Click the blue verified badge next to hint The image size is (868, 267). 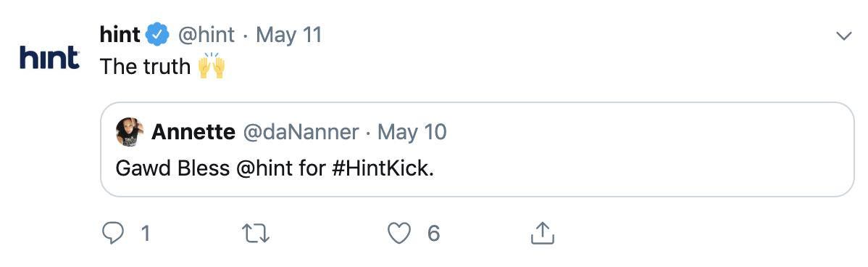point(157,36)
